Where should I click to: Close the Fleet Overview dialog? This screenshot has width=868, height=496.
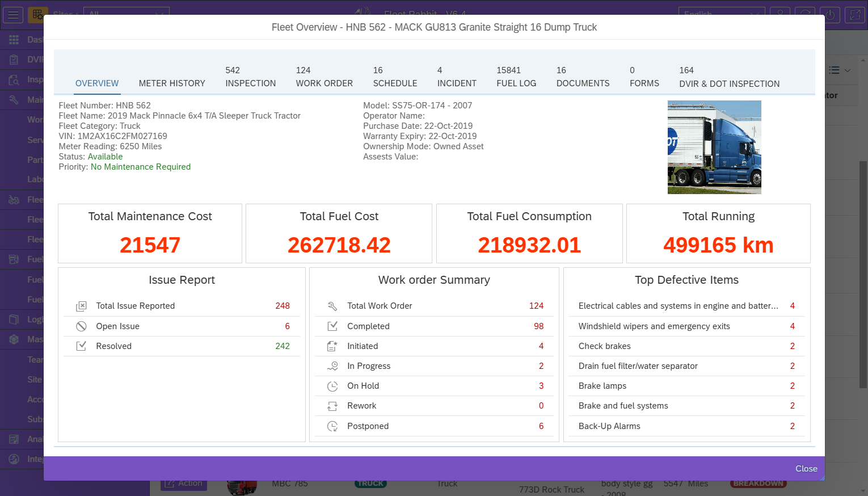[x=806, y=469]
